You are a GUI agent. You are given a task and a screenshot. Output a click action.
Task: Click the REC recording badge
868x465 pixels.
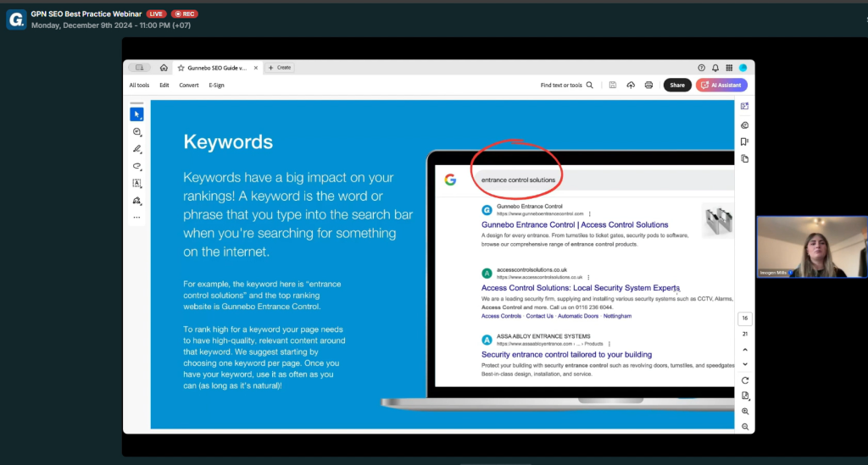pyautogui.click(x=185, y=14)
